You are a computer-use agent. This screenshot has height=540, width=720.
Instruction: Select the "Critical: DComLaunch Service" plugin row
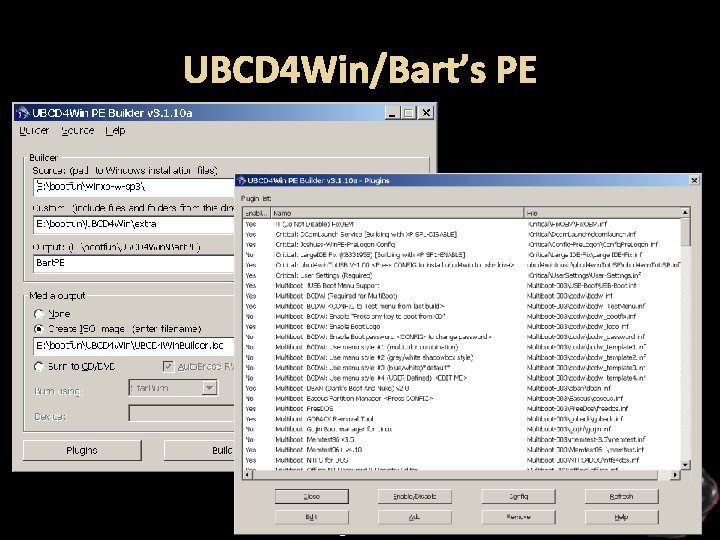click(x=461, y=234)
